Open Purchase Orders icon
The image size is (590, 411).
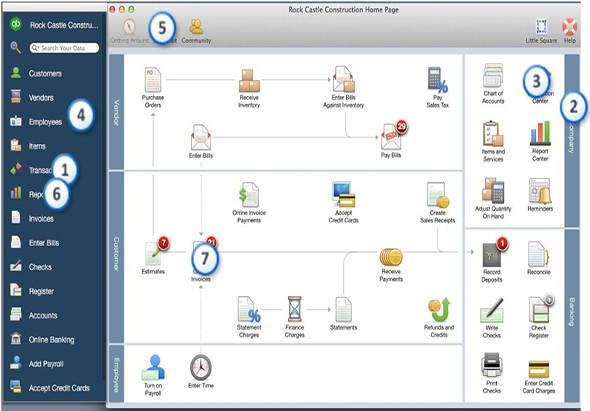(153, 79)
